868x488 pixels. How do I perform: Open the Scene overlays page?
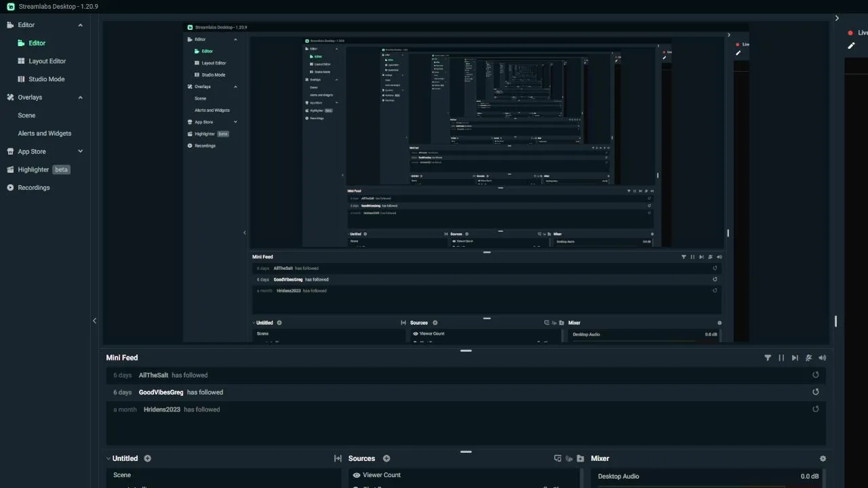(x=26, y=115)
